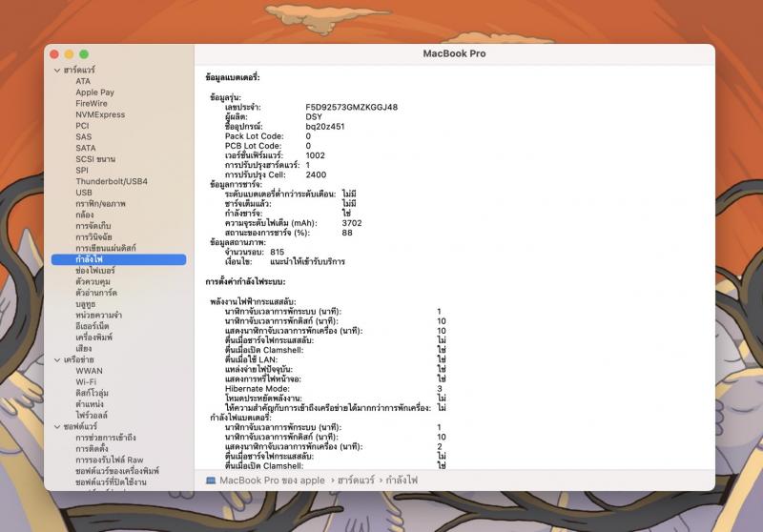Select ไฟร์วอลล์ in the sidebar
This screenshot has width=763, height=532.
pos(91,416)
